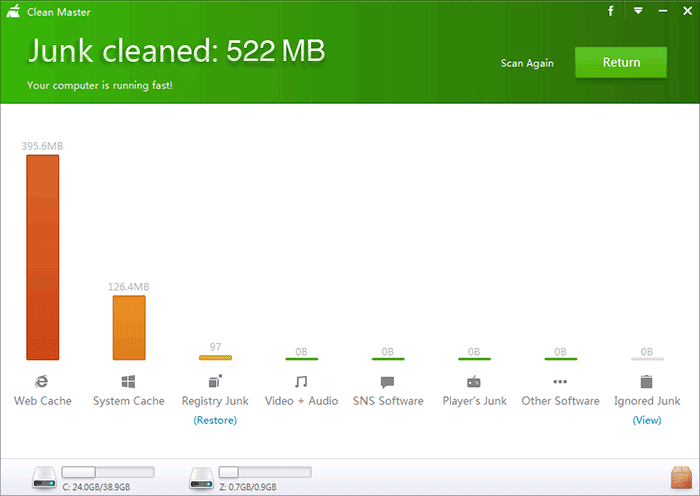Select the SNS Software chat bubble icon

click(388, 382)
